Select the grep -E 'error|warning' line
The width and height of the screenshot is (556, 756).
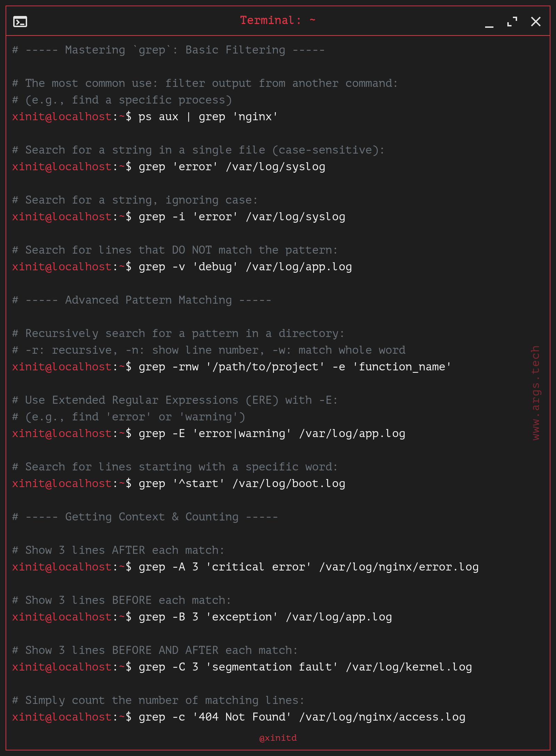[272, 434]
